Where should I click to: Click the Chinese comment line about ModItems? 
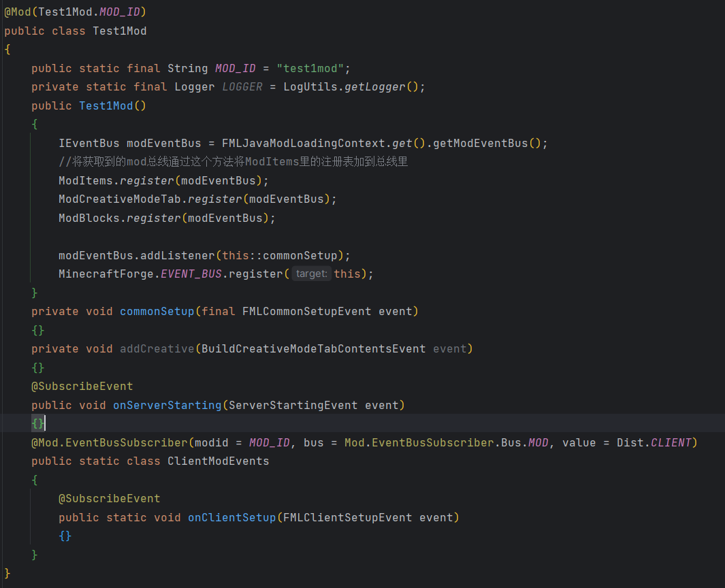coord(233,162)
